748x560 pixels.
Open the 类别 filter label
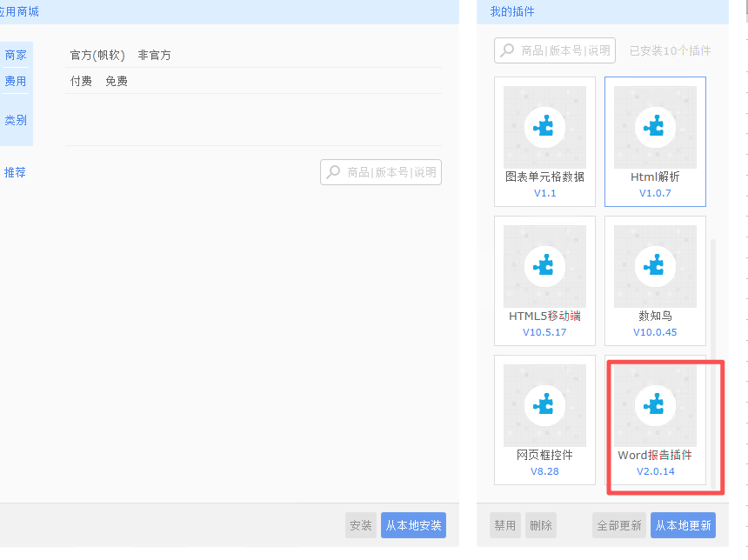coord(16,120)
